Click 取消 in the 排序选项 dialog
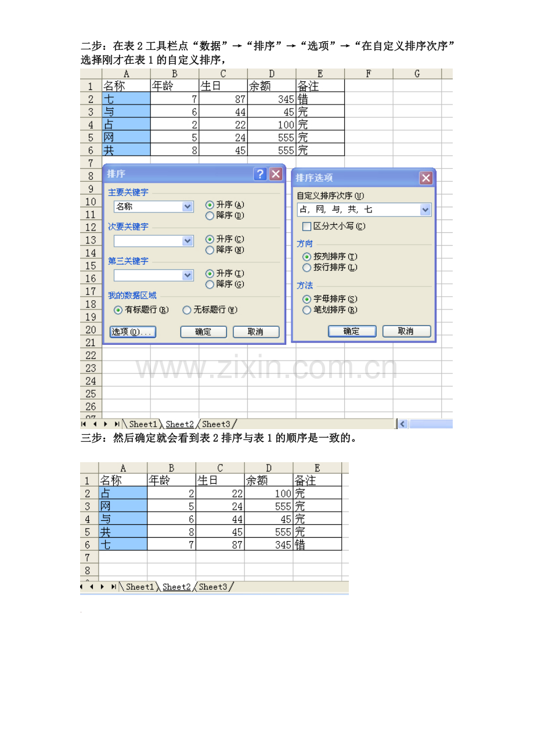This screenshot has width=534, height=756. pos(406,331)
